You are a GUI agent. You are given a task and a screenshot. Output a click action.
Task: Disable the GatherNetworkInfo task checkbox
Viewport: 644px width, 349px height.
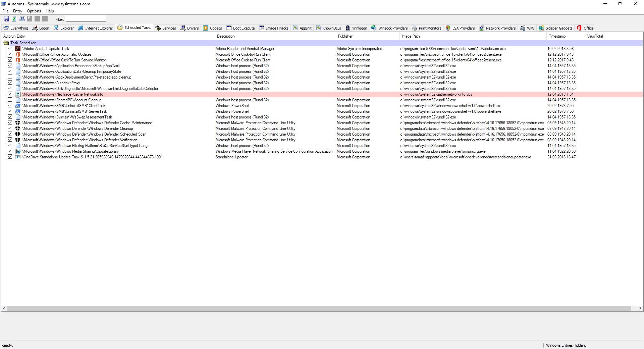(x=10, y=94)
